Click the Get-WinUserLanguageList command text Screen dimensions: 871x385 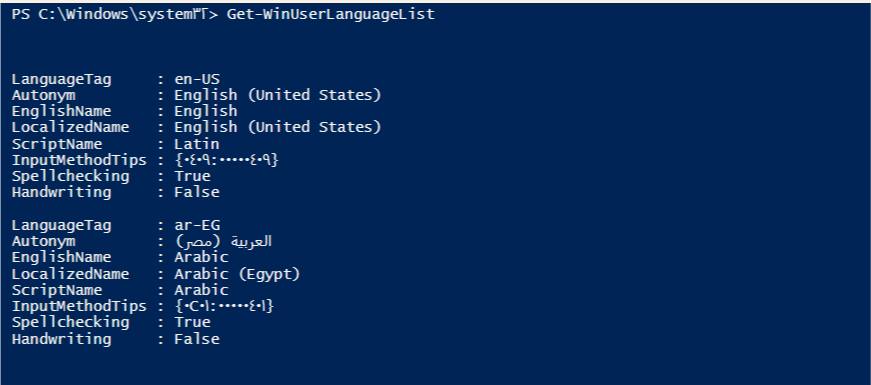coord(331,14)
